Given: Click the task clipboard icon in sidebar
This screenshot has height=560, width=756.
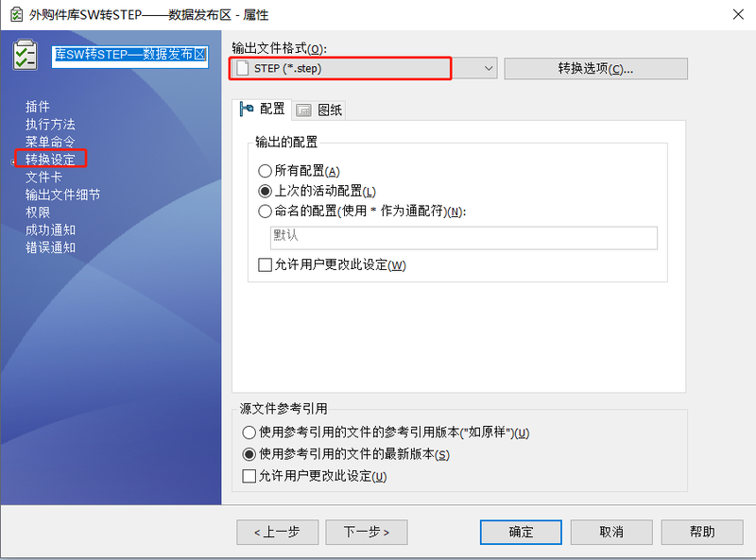Looking at the screenshot, I should pyautogui.click(x=26, y=55).
